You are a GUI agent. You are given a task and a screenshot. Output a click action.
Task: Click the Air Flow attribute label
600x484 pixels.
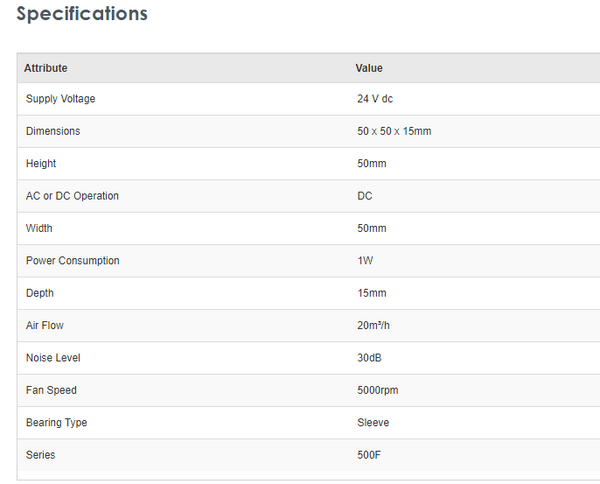pos(45,326)
